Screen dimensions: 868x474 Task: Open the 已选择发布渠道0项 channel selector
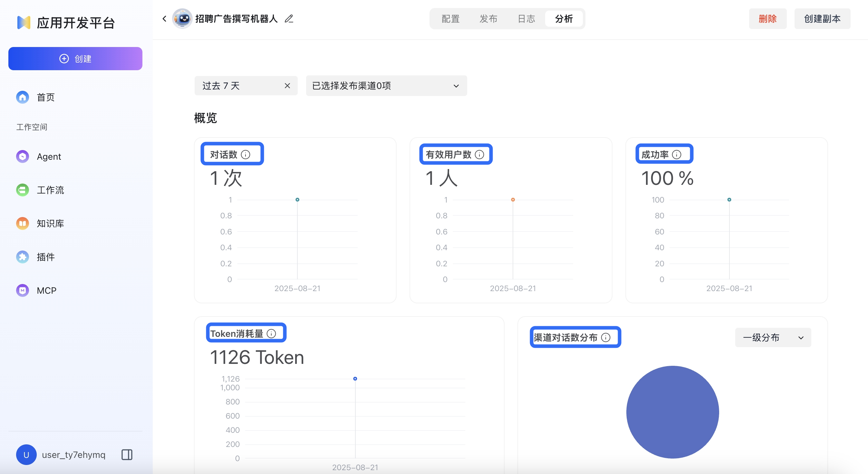pos(386,86)
